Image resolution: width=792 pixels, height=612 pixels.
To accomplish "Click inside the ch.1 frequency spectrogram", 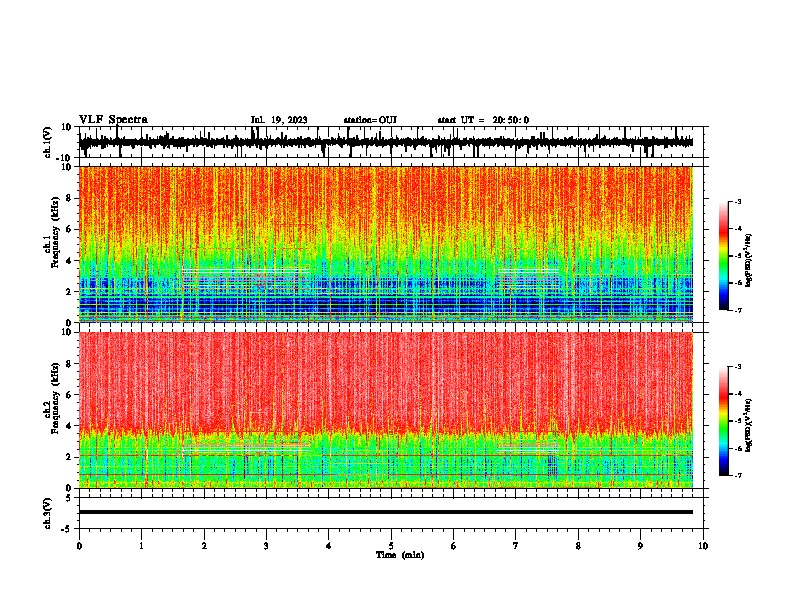I will 386,244.
